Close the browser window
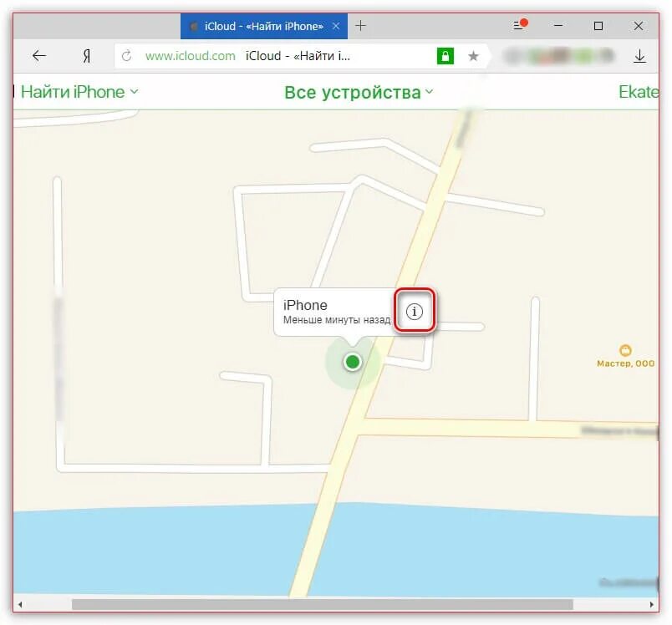 (x=638, y=26)
